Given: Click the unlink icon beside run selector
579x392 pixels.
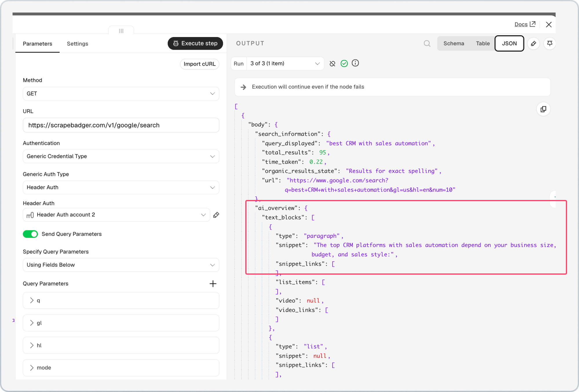Looking at the screenshot, I should click(x=332, y=64).
